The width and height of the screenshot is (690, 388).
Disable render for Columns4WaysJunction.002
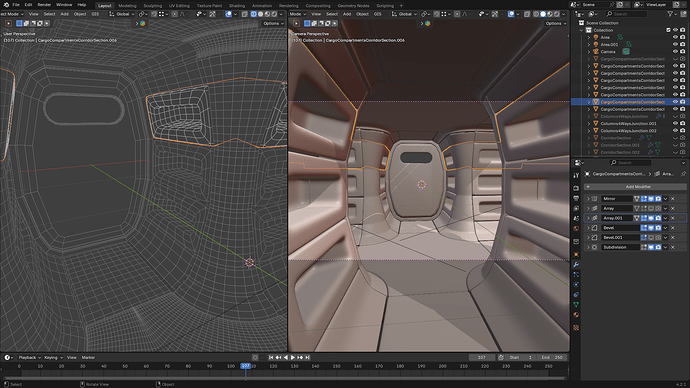pos(683,131)
